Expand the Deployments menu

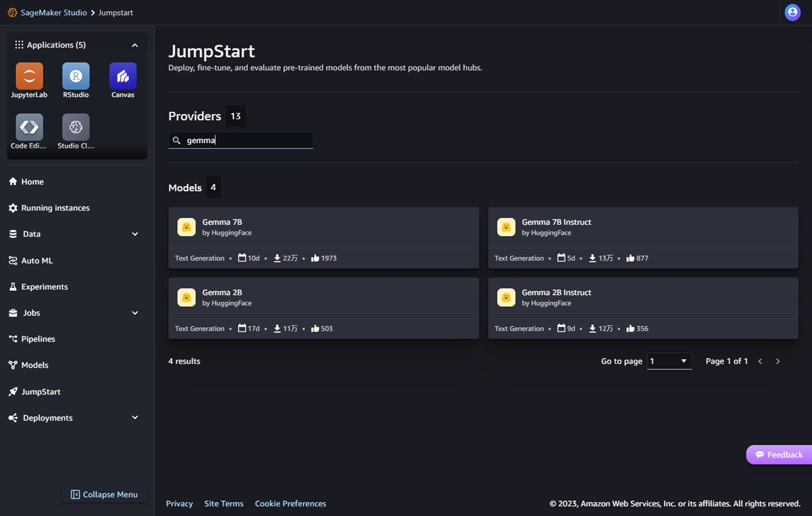click(x=135, y=417)
